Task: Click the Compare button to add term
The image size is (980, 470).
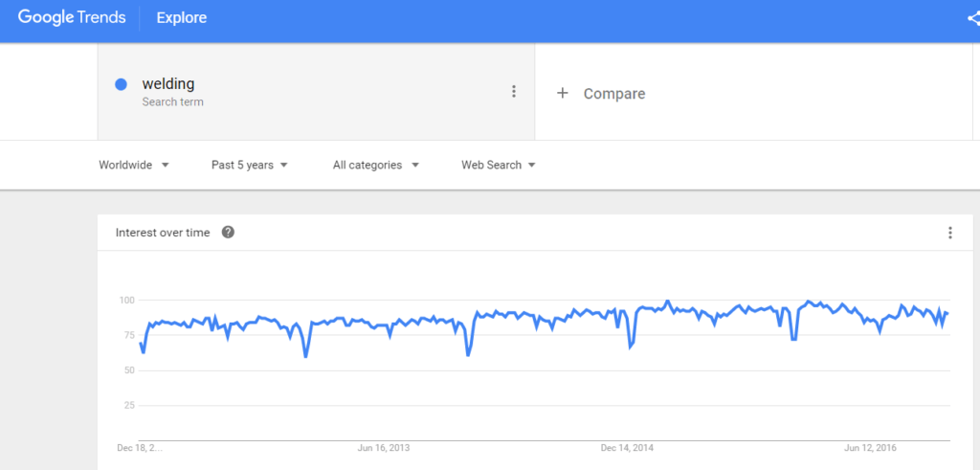Action: pyautogui.click(x=613, y=94)
